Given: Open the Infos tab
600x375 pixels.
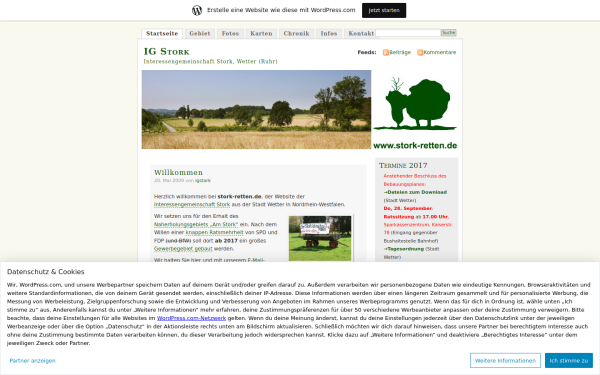Looking at the screenshot, I should [x=329, y=34].
